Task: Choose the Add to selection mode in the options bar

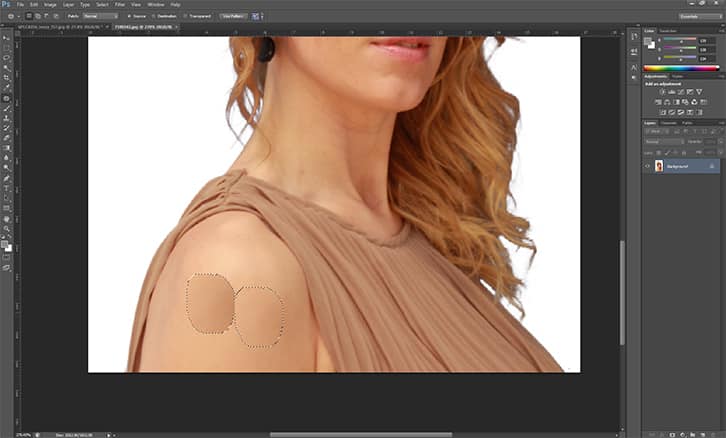Action: 38,16
